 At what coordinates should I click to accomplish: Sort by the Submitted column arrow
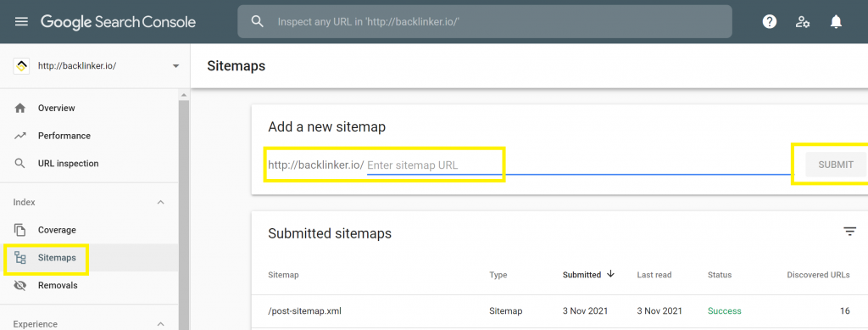[610, 274]
